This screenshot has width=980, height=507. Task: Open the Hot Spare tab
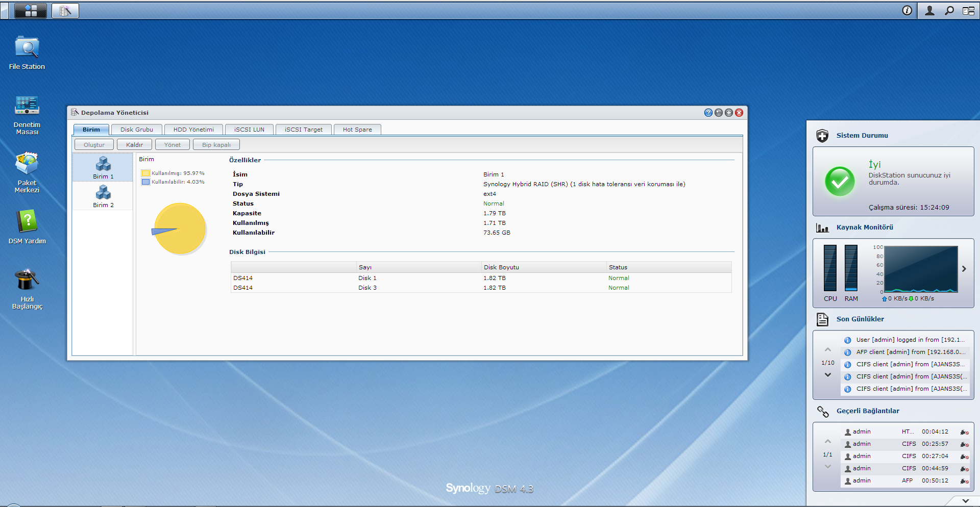point(357,130)
